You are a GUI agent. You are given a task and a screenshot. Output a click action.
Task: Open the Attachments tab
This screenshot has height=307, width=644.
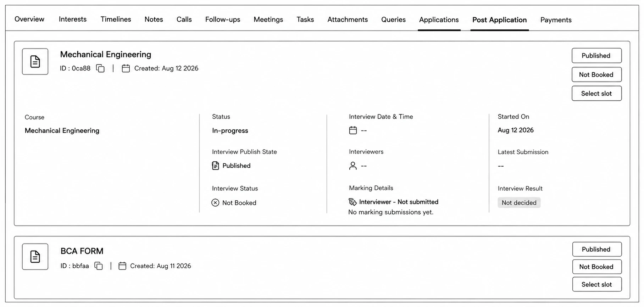pos(348,19)
